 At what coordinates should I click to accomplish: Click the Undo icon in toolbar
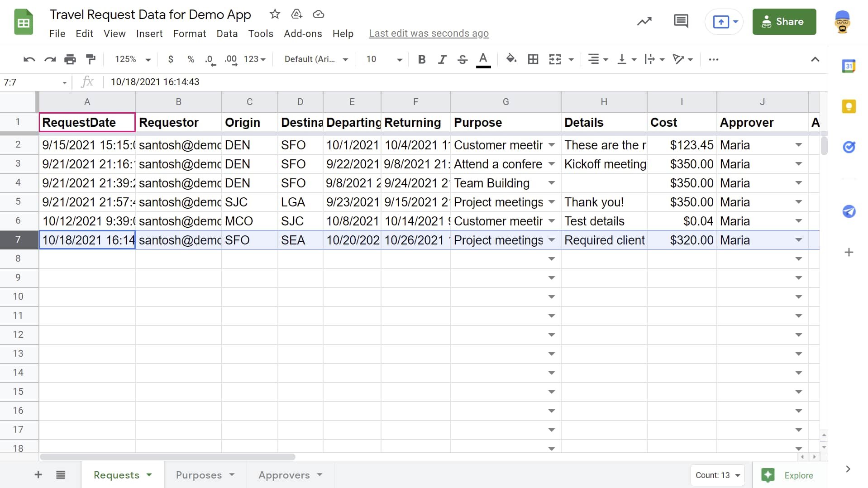(29, 59)
